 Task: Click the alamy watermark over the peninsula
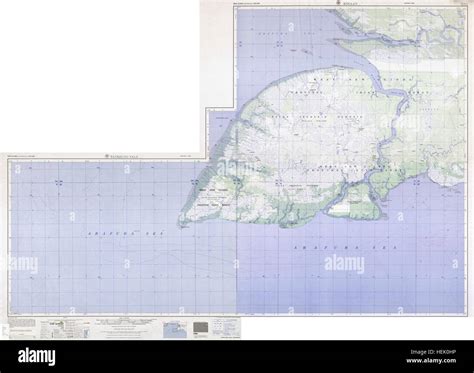coord(232,166)
